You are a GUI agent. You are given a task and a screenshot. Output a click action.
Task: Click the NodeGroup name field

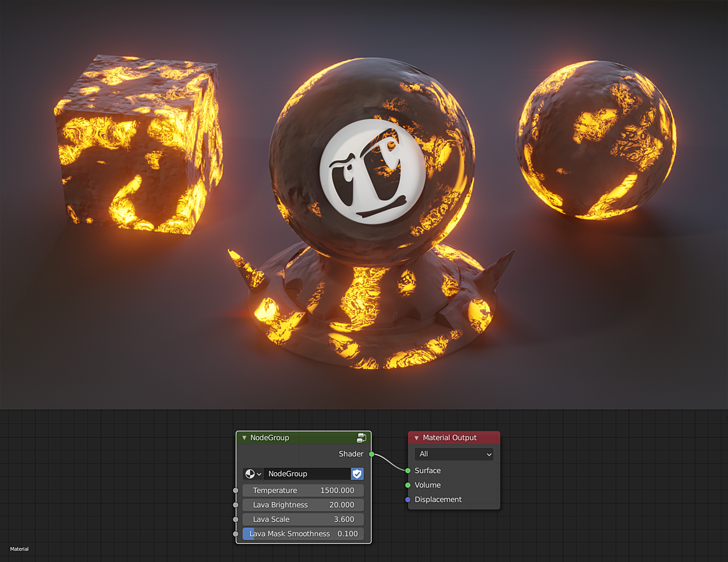307,474
